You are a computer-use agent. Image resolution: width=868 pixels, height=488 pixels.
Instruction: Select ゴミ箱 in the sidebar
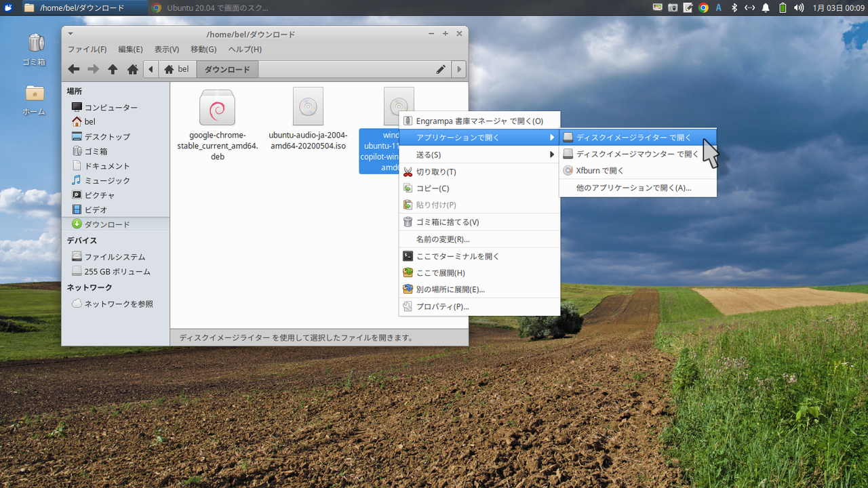115,151
